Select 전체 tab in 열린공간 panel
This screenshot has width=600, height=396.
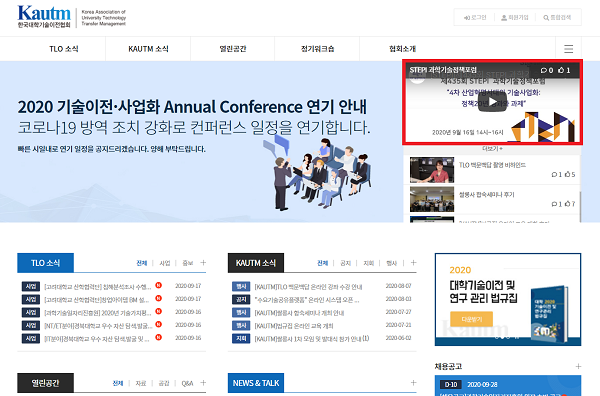[x=118, y=383]
